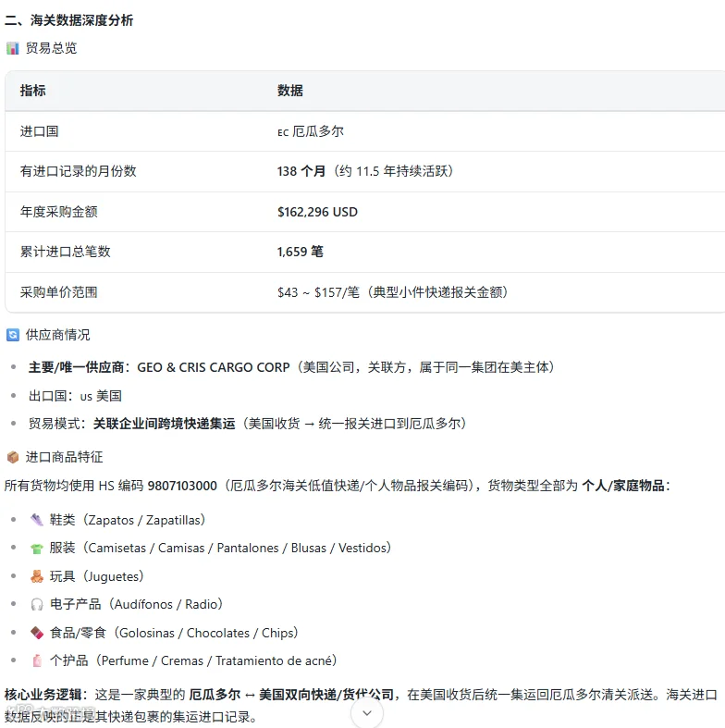Screen dimensions: 725x728
Task: Click the bold 关联企业间跨境快递集运 text
Action: [165, 424]
